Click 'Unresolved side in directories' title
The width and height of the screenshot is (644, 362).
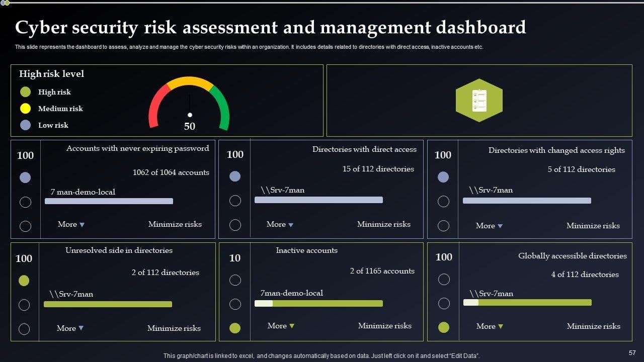tap(119, 250)
